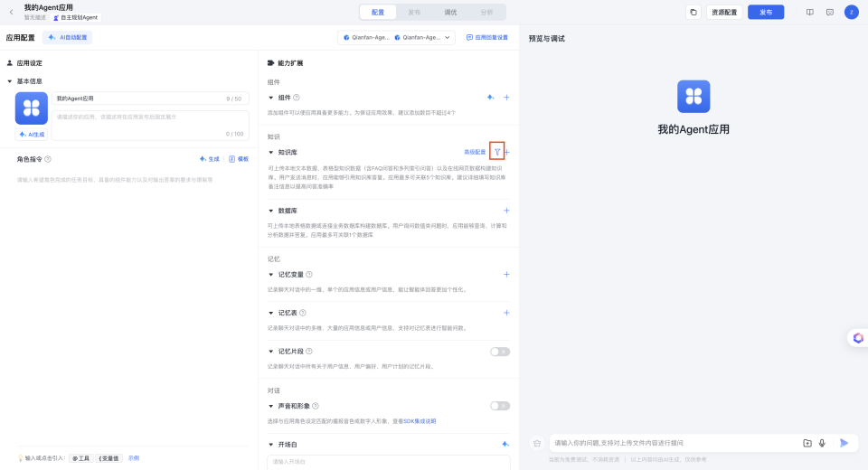This screenshot has height=470, width=868.
Task: Click the 自主规划Agent tag in header
Action: 75,18
